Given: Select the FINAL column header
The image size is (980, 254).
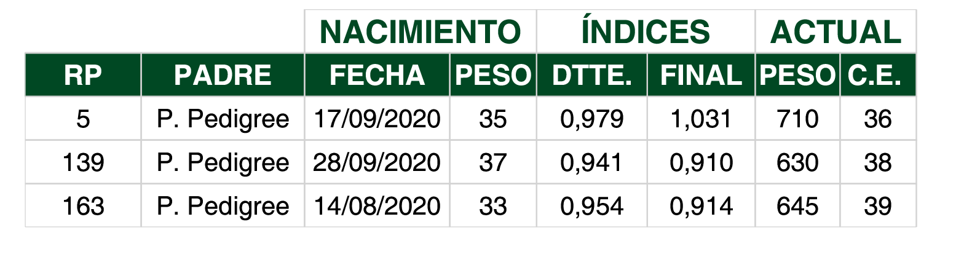Looking at the screenshot, I should tap(701, 75).
